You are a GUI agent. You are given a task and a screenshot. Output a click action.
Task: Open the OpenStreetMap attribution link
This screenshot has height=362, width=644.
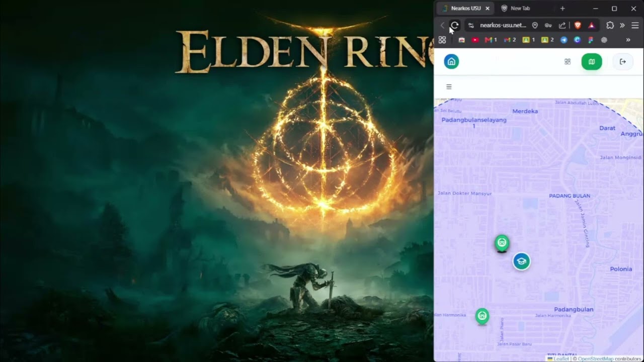[x=596, y=359]
